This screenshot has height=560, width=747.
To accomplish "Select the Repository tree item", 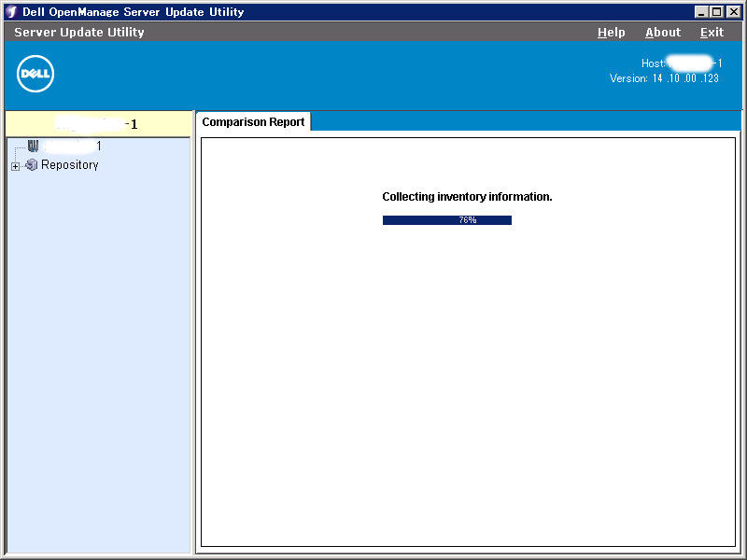I will (69, 165).
